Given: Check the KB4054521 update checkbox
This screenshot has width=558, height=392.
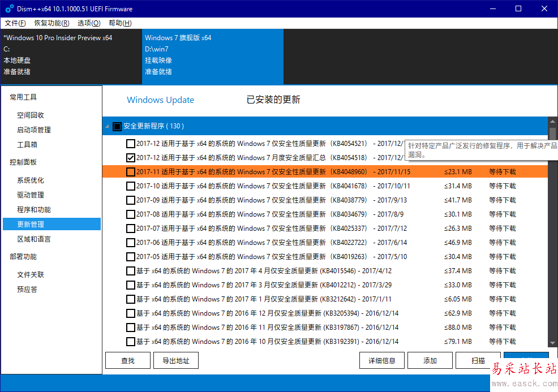Looking at the screenshot, I should pyautogui.click(x=131, y=144).
